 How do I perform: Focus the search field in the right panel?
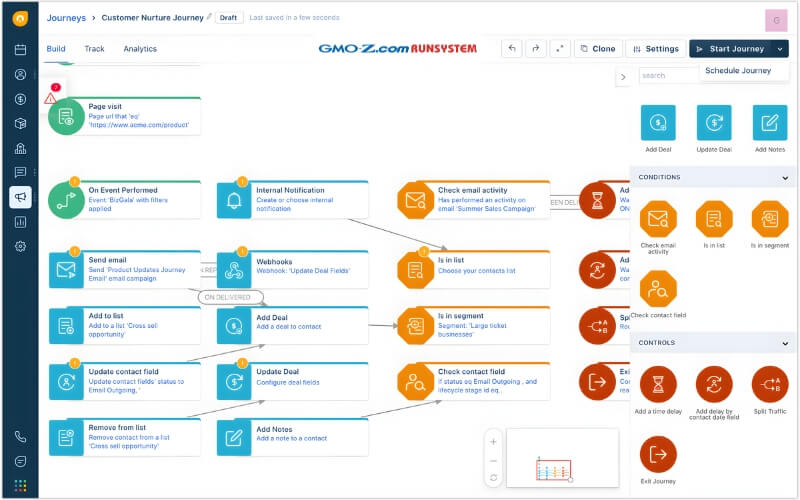click(x=669, y=76)
